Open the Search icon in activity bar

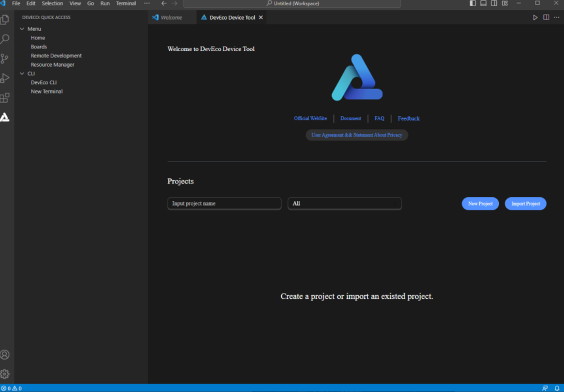coord(5,38)
